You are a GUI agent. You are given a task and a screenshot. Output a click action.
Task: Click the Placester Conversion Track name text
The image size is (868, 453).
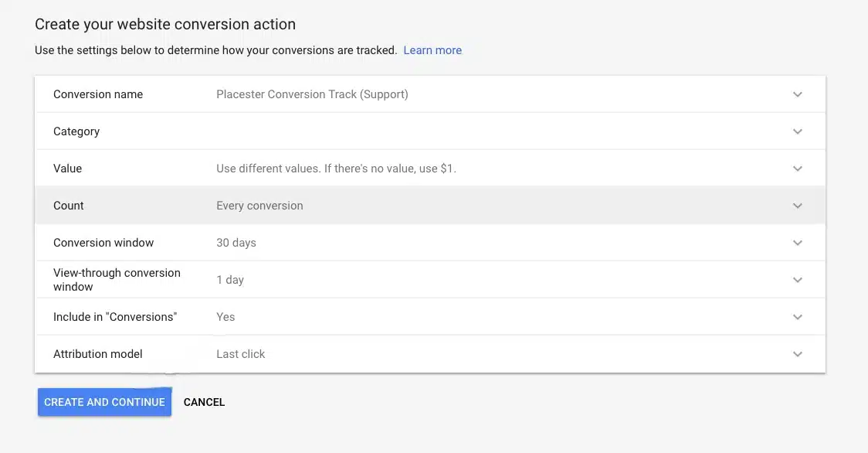[x=312, y=94]
